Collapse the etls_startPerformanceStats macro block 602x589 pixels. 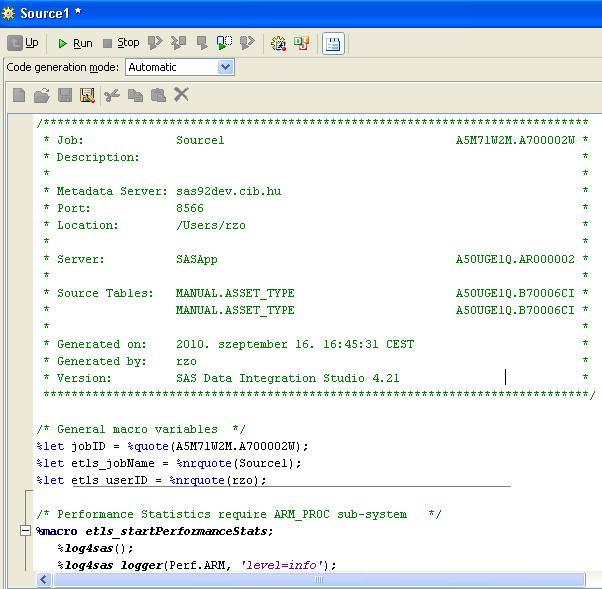(25, 531)
